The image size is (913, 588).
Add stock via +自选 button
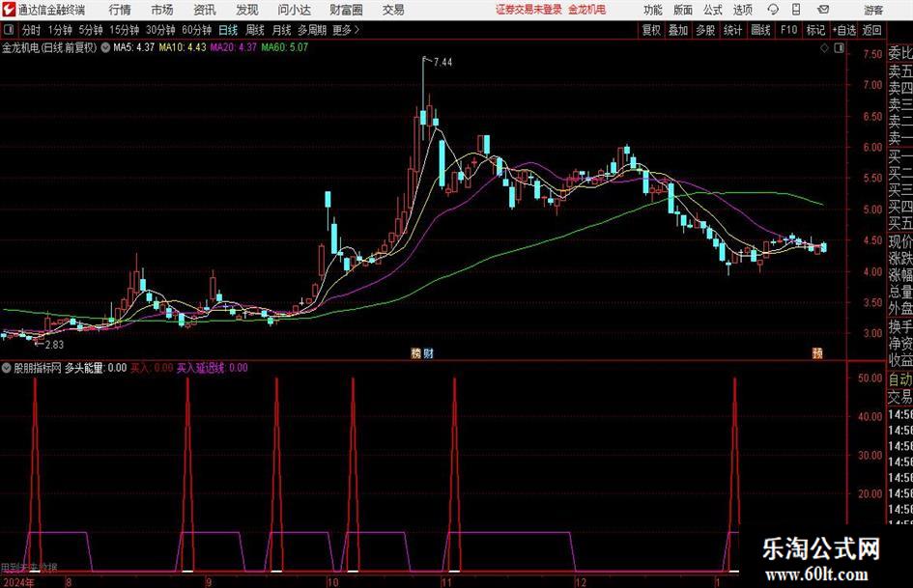point(843,30)
